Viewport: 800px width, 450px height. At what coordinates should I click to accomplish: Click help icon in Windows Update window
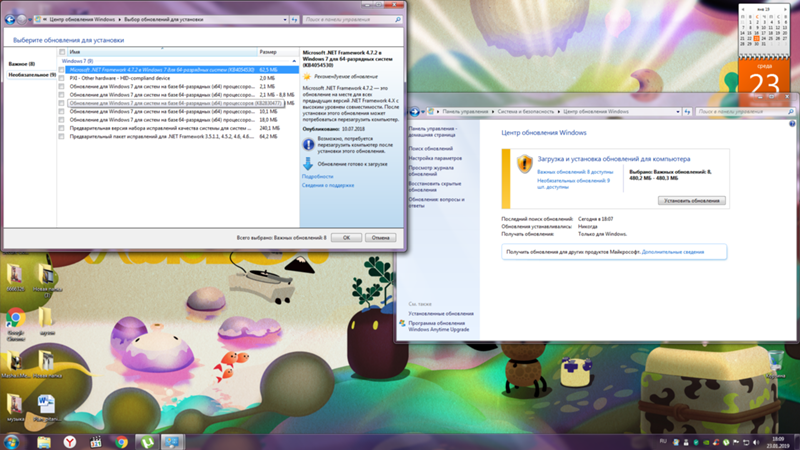tap(792, 123)
